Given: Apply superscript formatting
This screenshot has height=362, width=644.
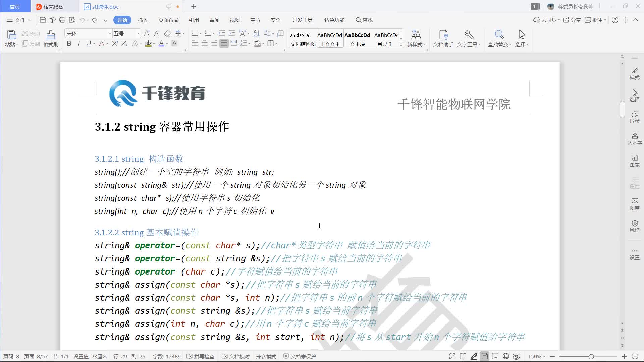Looking at the screenshot, I should pos(115,43).
